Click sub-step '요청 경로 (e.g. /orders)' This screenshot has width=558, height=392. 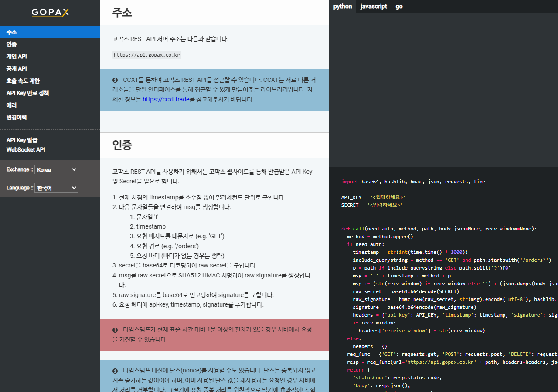(x=167, y=246)
